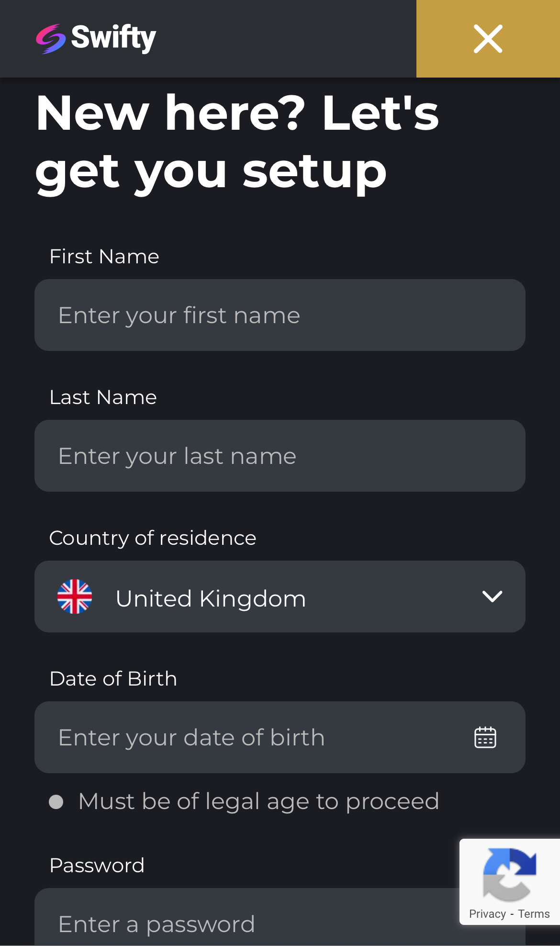
Task: Click the Country of residence label
Action: [x=153, y=538]
